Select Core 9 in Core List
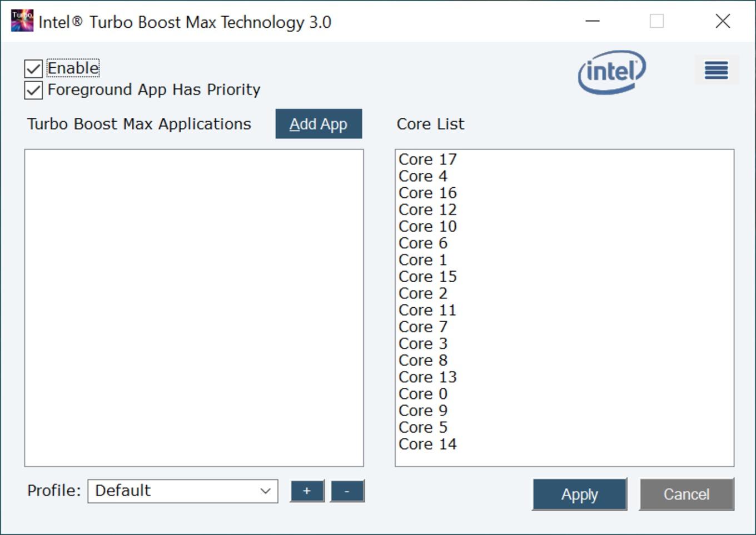756x535 pixels. tap(423, 410)
